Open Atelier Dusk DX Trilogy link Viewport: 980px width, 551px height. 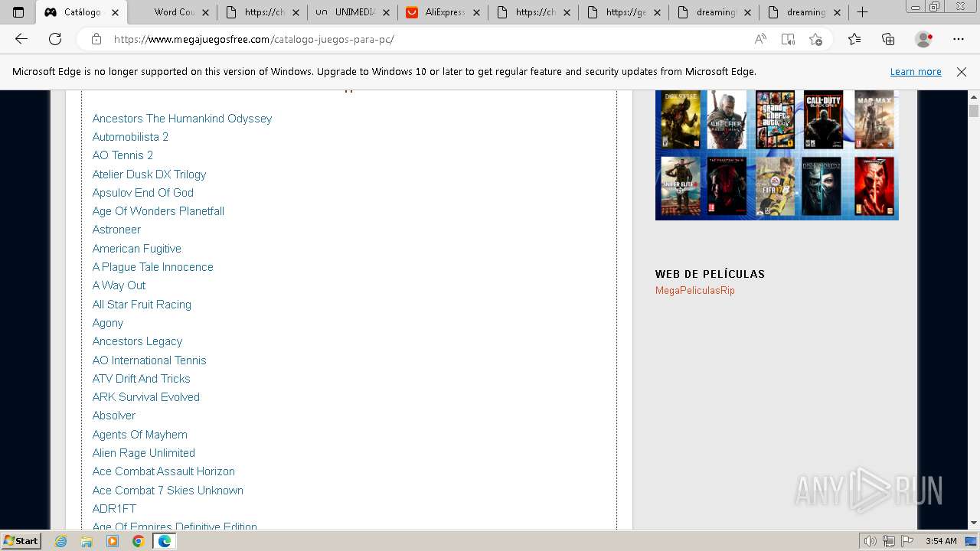pos(149,174)
